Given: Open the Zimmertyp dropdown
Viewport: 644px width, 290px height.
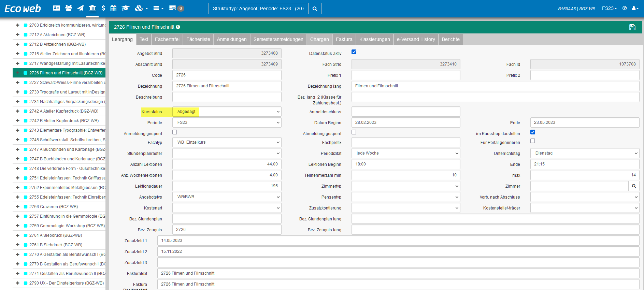Looking at the screenshot, I should (x=406, y=186).
